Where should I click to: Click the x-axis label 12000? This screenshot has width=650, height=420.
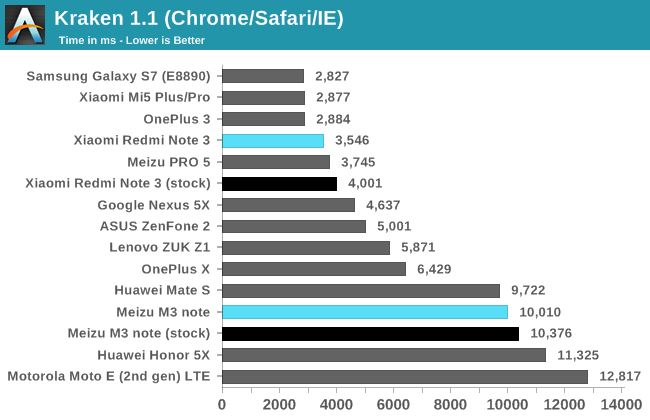coord(564,405)
